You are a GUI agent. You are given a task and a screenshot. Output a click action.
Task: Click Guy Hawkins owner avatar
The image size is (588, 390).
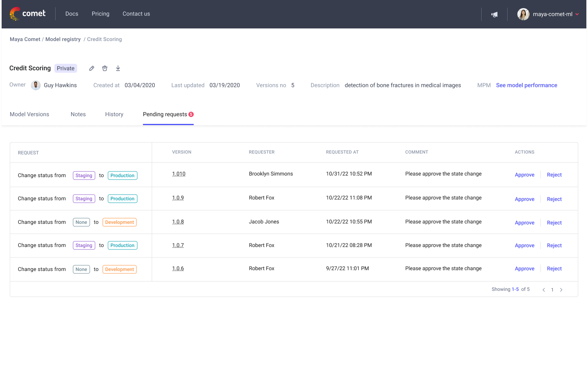click(x=36, y=85)
